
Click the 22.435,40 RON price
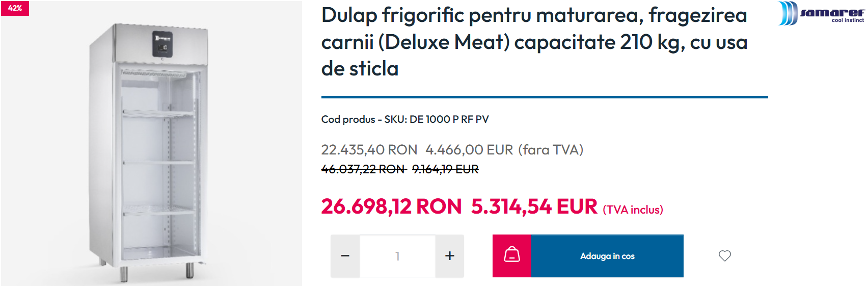coord(369,150)
